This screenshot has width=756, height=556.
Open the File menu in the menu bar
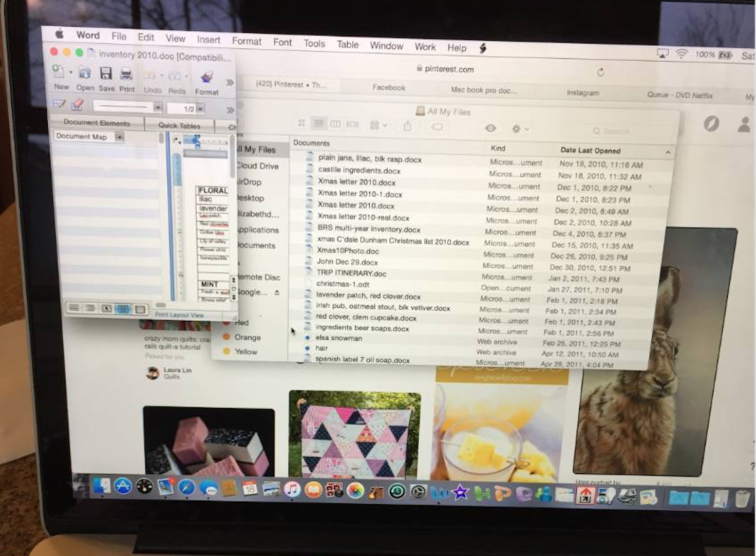pyautogui.click(x=119, y=36)
